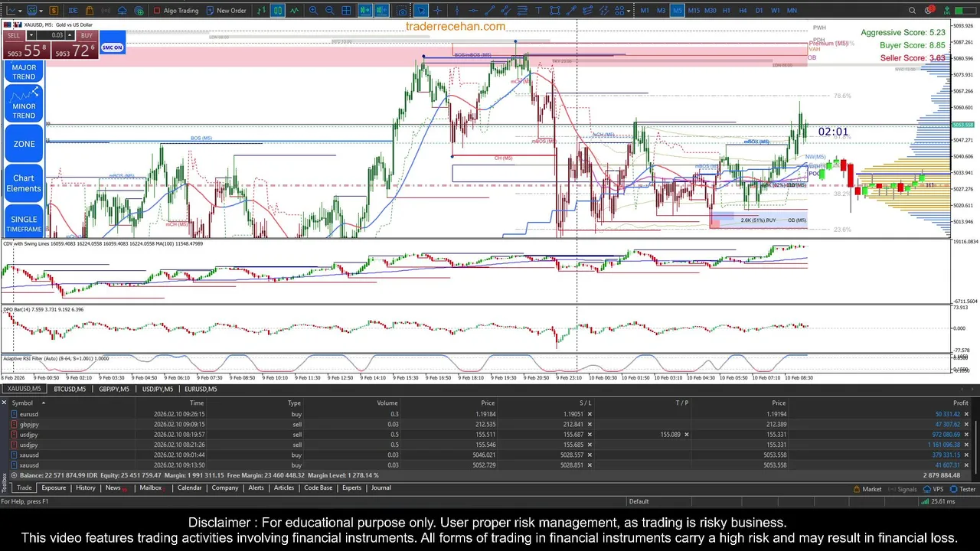Click the Time column header
Screen dimensions: 980x551
pyautogui.click(x=197, y=403)
